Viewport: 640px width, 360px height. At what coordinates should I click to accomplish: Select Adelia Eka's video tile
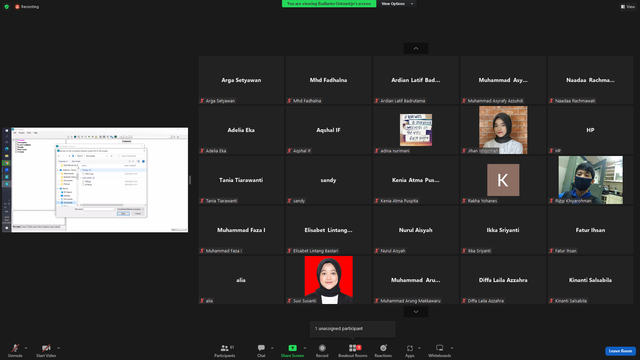coord(241,130)
